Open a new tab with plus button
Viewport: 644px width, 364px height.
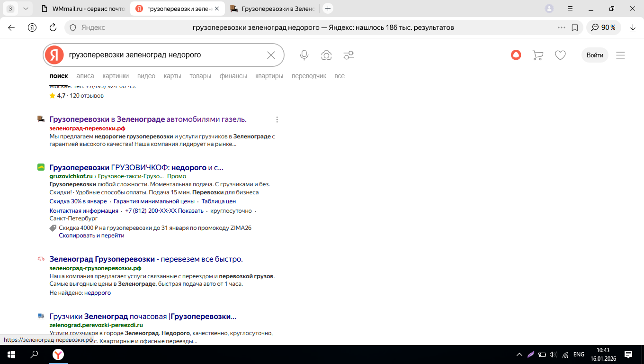point(328,9)
